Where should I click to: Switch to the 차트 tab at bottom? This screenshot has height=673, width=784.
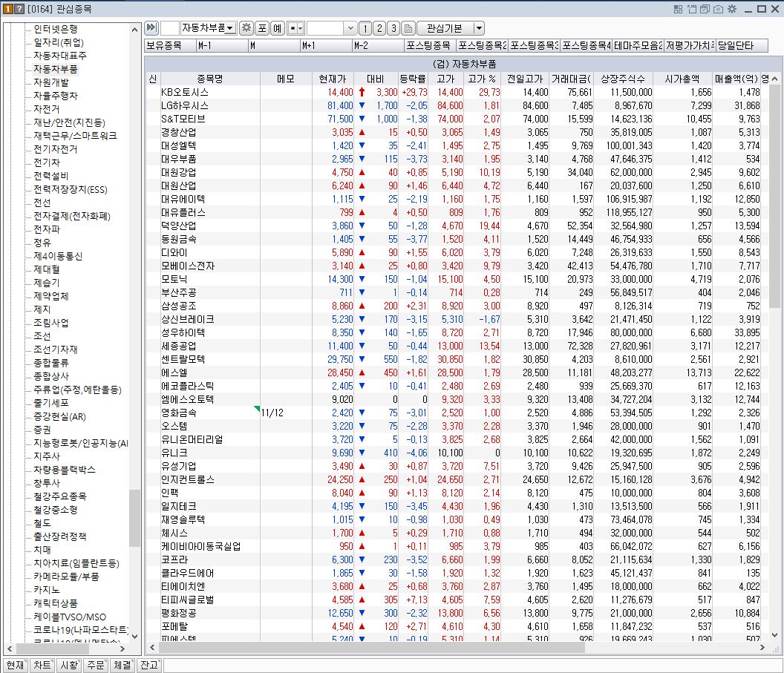point(42,666)
